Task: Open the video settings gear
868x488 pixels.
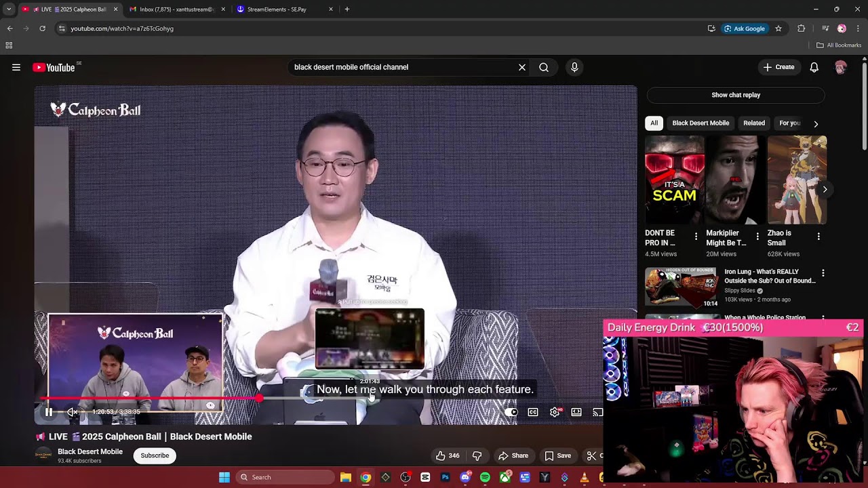Action: 555,412
